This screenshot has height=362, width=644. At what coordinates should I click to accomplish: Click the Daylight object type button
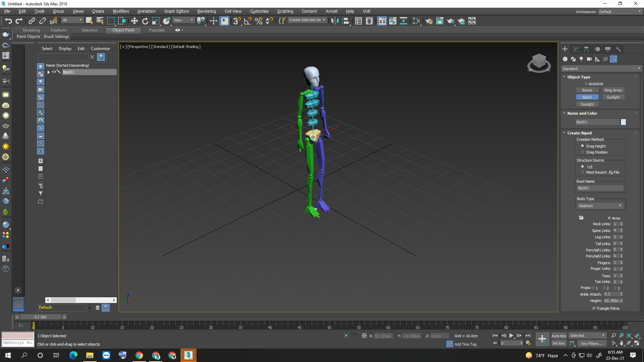click(x=587, y=104)
